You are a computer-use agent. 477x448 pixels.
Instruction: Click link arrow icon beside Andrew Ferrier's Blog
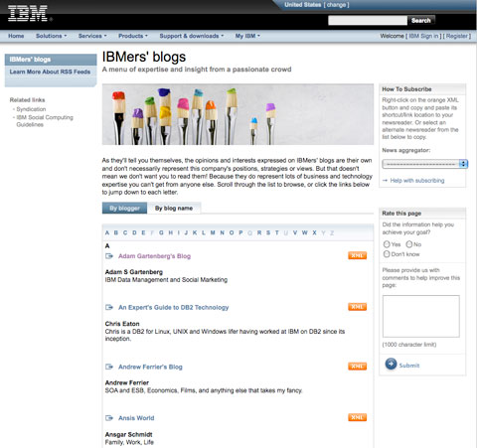tap(109, 367)
